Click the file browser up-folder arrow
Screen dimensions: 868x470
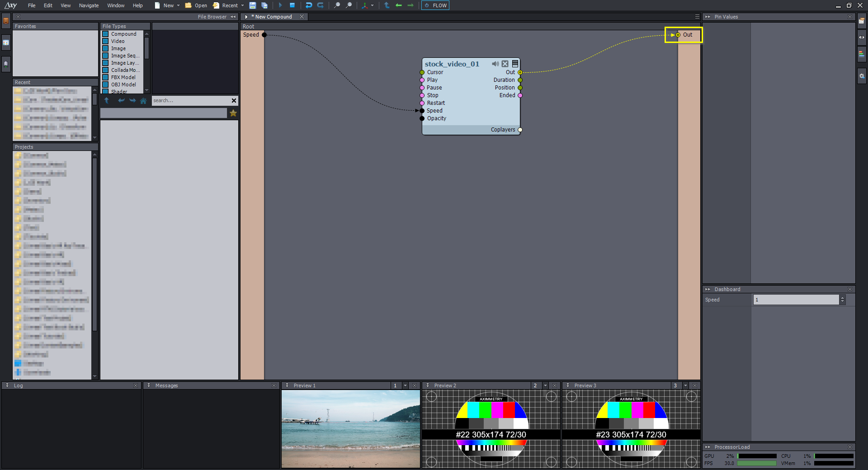tap(107, 100)
